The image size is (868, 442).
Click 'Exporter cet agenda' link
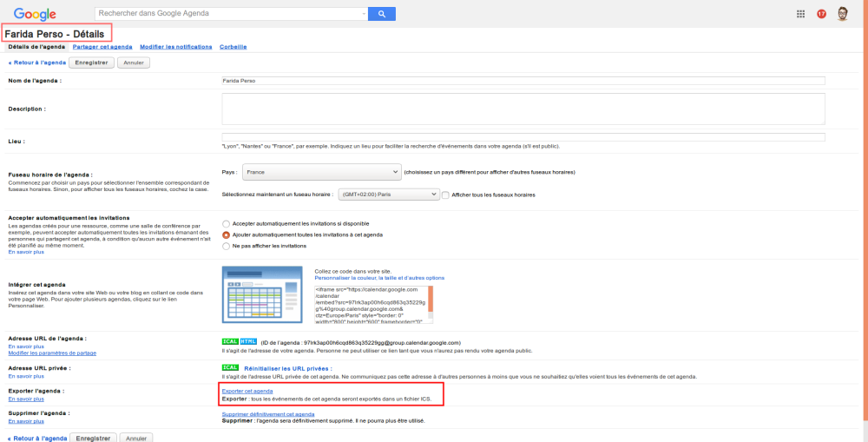pos(247,392)
